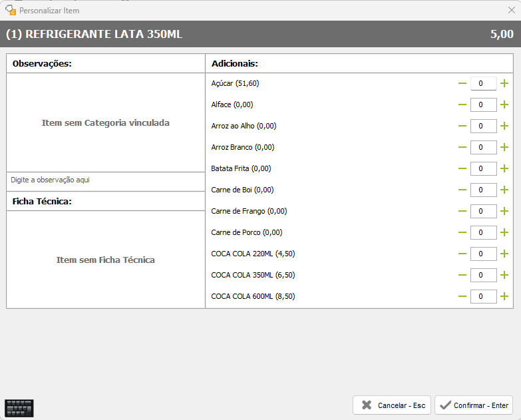Viewport: 521px width, 420px height.
Task: Add one COCA COLA 600ML
Action: pyautogui.click(x=504, y=296)
